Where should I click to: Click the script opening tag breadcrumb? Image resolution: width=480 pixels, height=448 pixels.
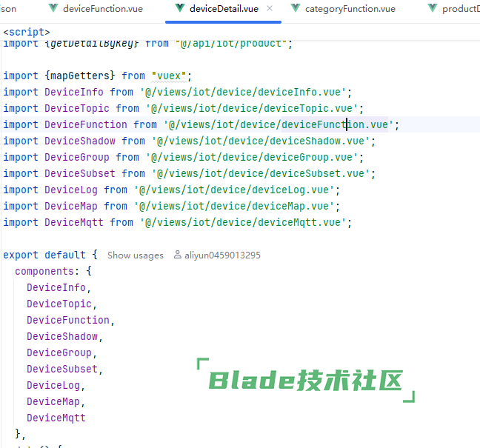tap(27, 33)
